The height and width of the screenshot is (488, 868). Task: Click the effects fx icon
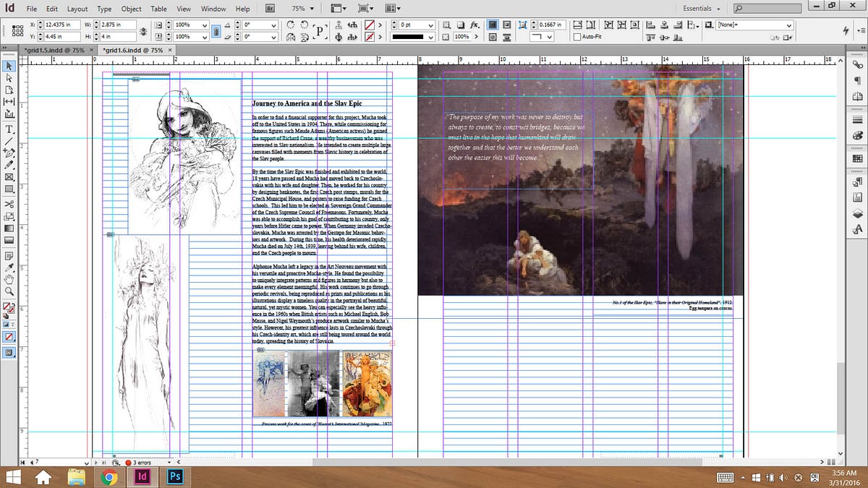[x=475, y=25]
